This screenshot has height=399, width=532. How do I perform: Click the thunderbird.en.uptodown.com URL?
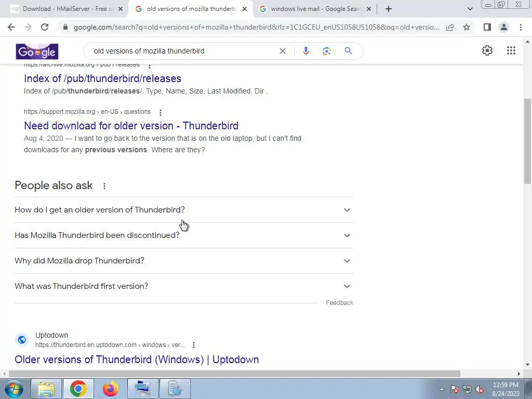pyautogui.click(x=110, y=345)
